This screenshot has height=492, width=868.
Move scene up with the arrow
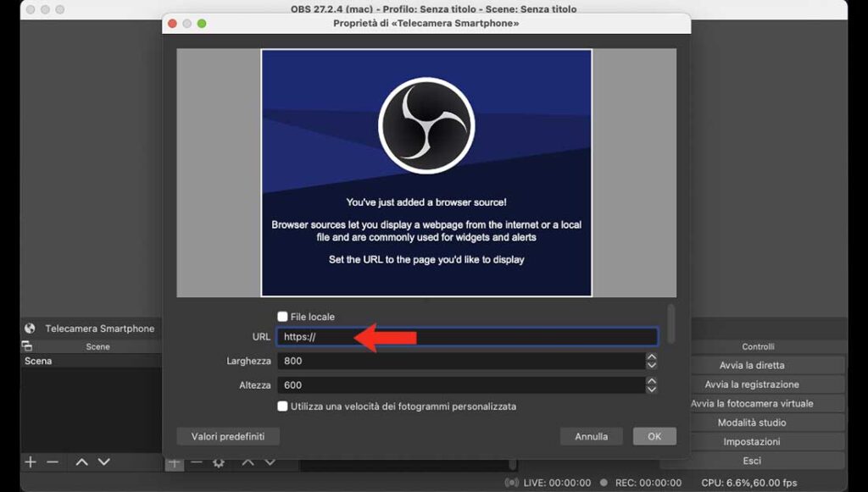(x=82, y=462)
